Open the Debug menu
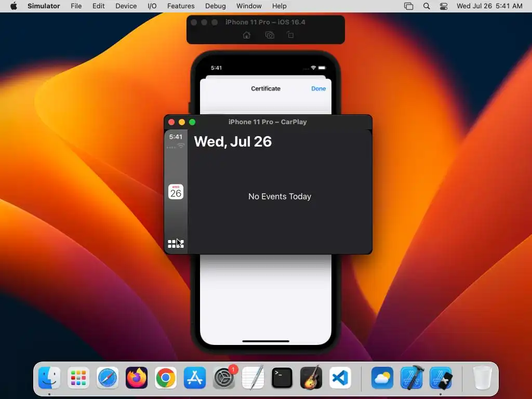 coord(216,6)
